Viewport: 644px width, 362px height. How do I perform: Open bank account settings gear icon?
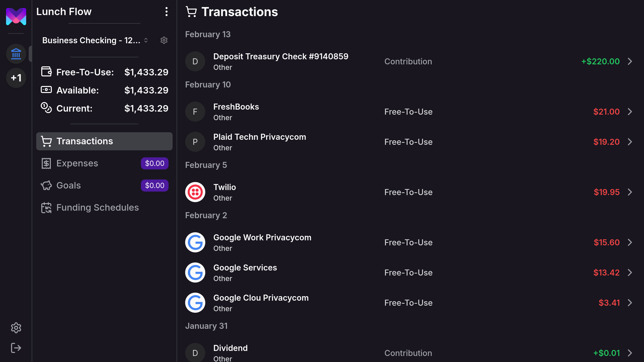pos(164,40)
